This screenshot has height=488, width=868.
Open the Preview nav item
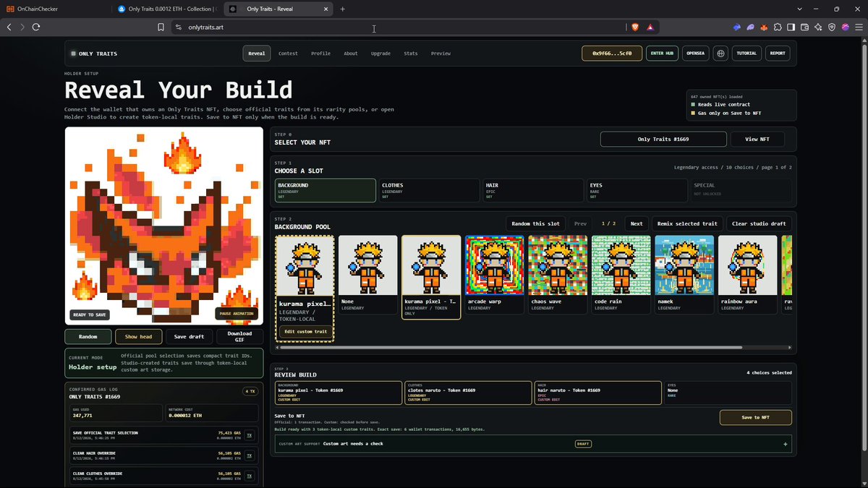441,53
